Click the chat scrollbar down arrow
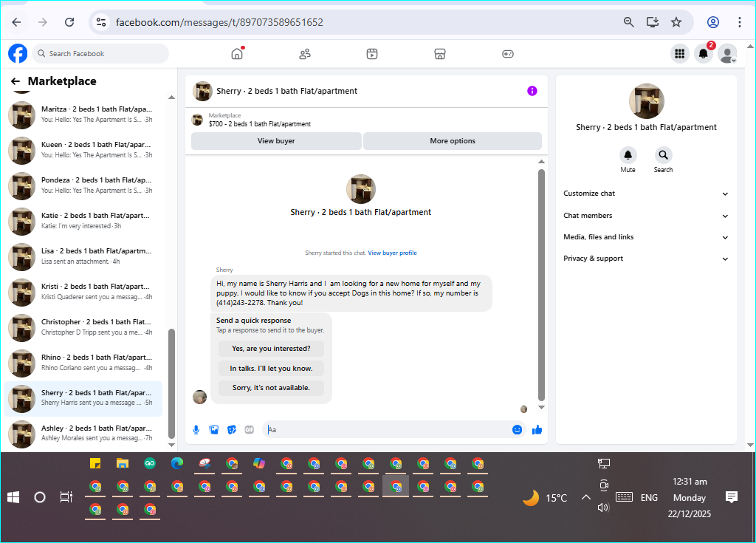This screenshot has width=756, height=543. [x=541, y=407]
